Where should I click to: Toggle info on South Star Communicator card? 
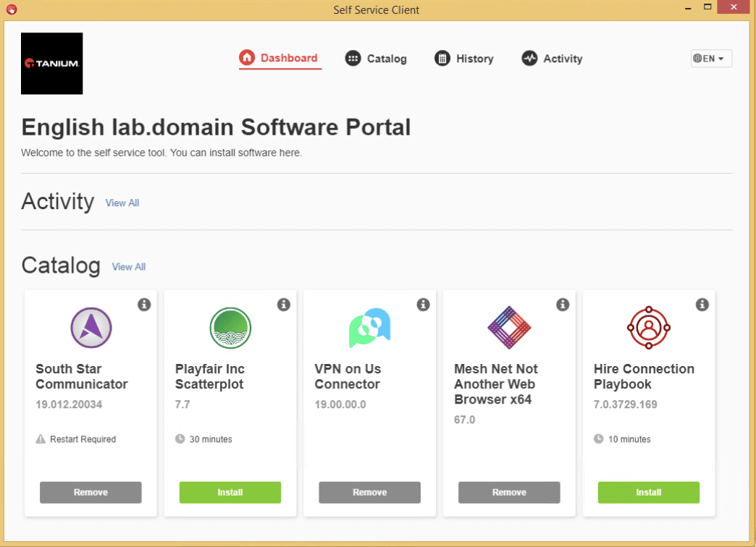point(143,305)
